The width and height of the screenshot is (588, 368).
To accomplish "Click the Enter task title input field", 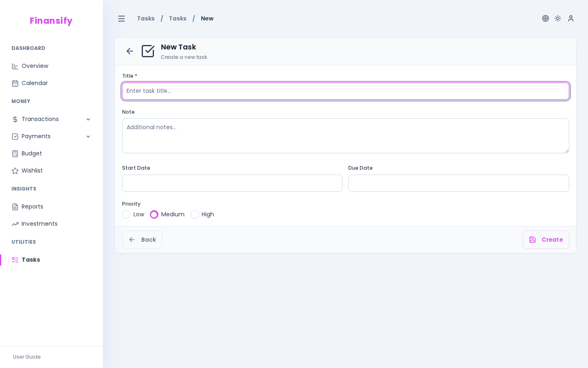I will click(345, 91).
